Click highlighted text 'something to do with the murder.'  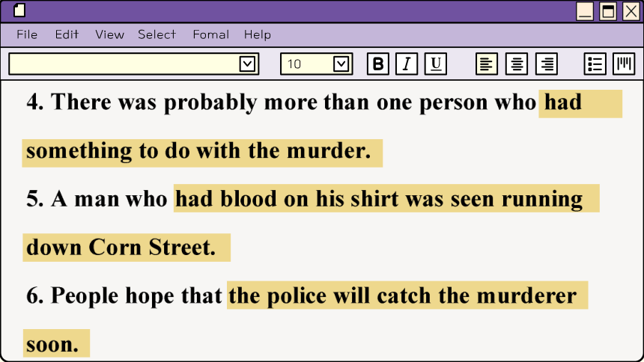198,151
